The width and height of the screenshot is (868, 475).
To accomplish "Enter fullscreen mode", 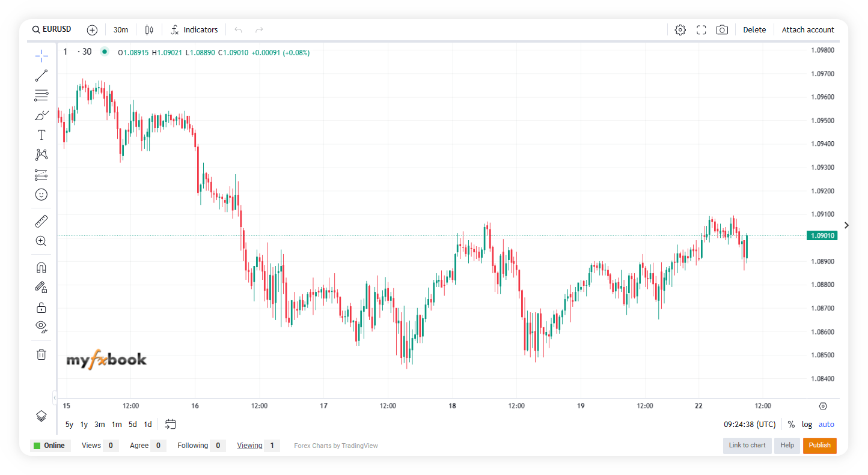I will point(701,30).
